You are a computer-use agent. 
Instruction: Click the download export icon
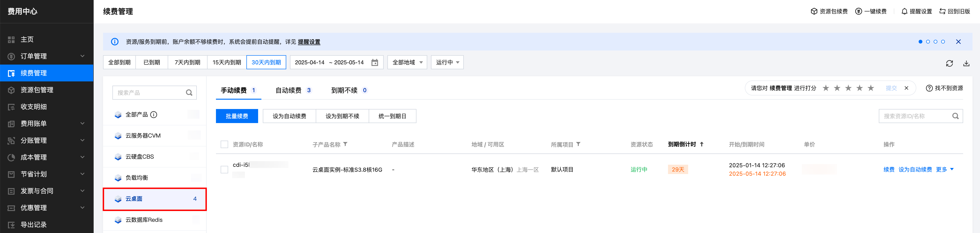tap(966, 63)
